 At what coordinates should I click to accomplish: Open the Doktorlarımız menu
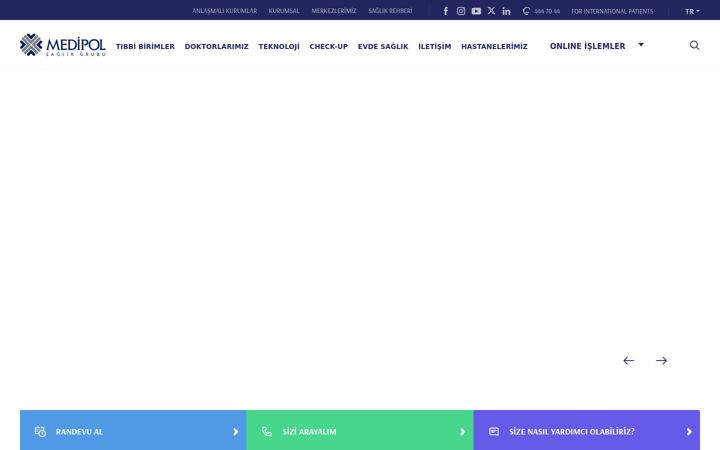coord(216,46)
